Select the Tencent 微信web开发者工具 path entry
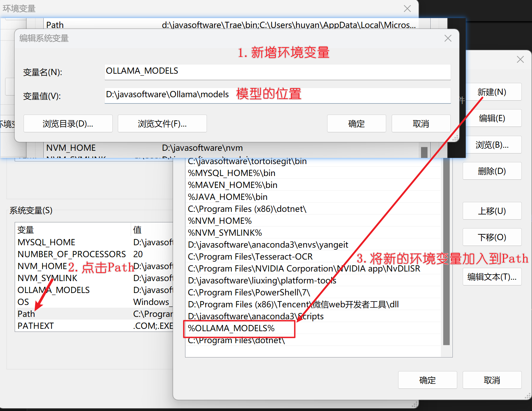 [x=313, y=304]
